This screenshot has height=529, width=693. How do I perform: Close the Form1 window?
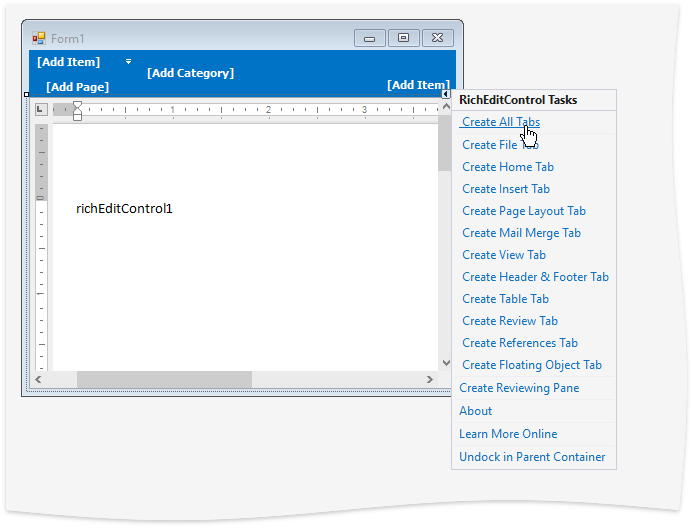pos(438,38)
